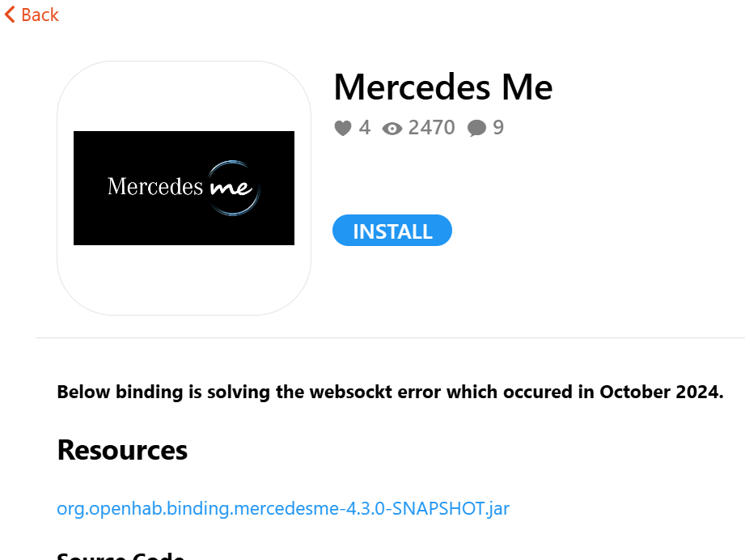Click the likes count number 4
This screenshot has height=560, width=745.
point(365,127)
